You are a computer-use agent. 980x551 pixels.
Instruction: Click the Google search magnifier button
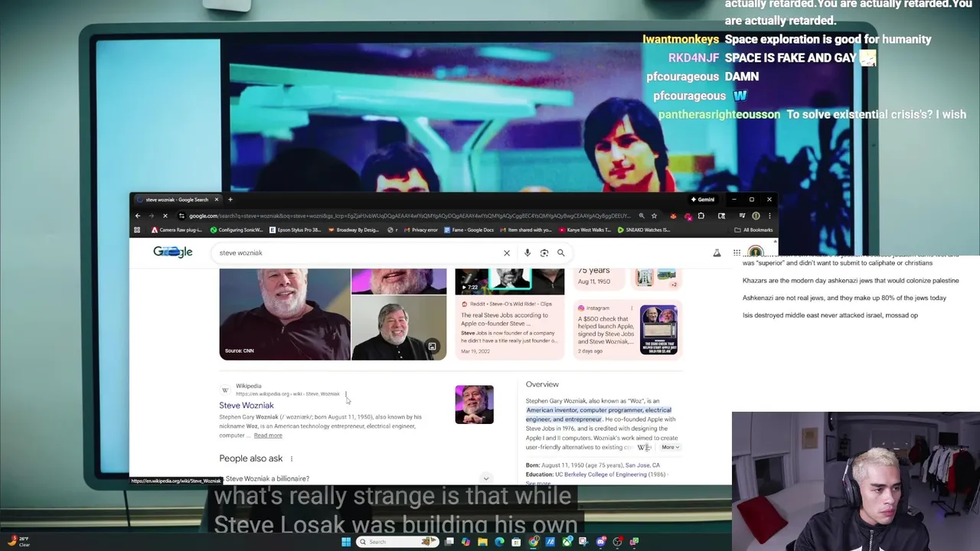click(x=561, y=253)
